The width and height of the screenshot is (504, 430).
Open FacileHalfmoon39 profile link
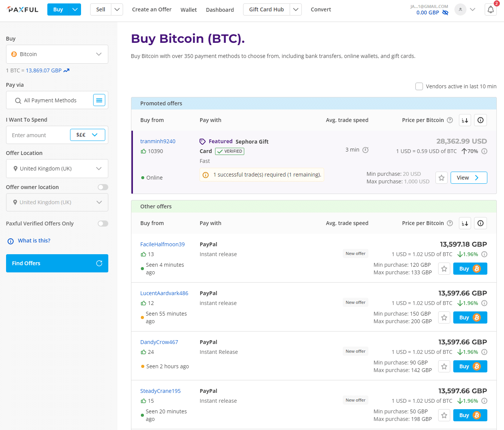coord(162,244)
